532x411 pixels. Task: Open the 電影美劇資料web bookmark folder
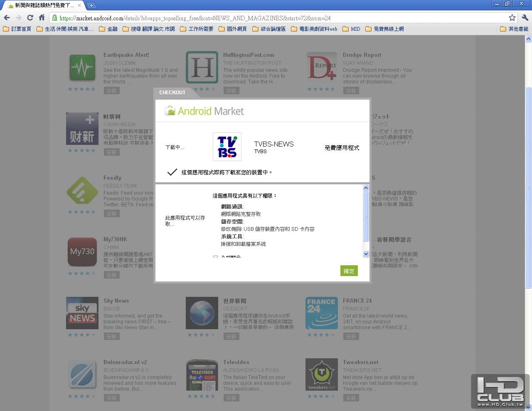pyautogui.click(x=314, y=29)
